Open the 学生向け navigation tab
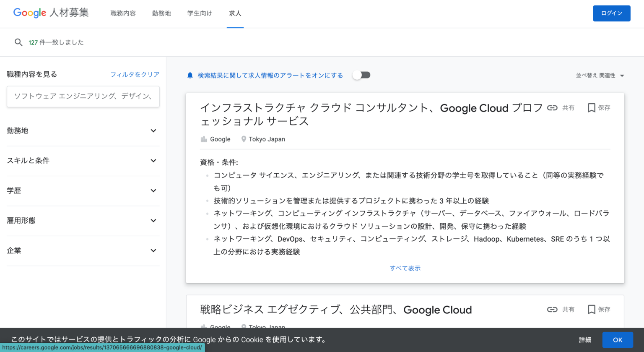This screenshot has width=644, height=352. (x=200, y=13)
